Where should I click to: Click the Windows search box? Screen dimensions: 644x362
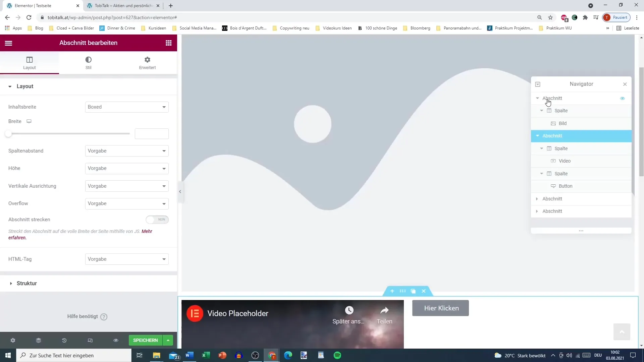click(74, 355)
